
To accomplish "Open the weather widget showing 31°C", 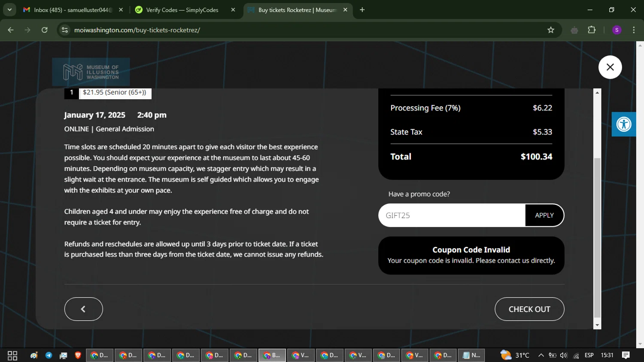I will [x=515, y=356].
